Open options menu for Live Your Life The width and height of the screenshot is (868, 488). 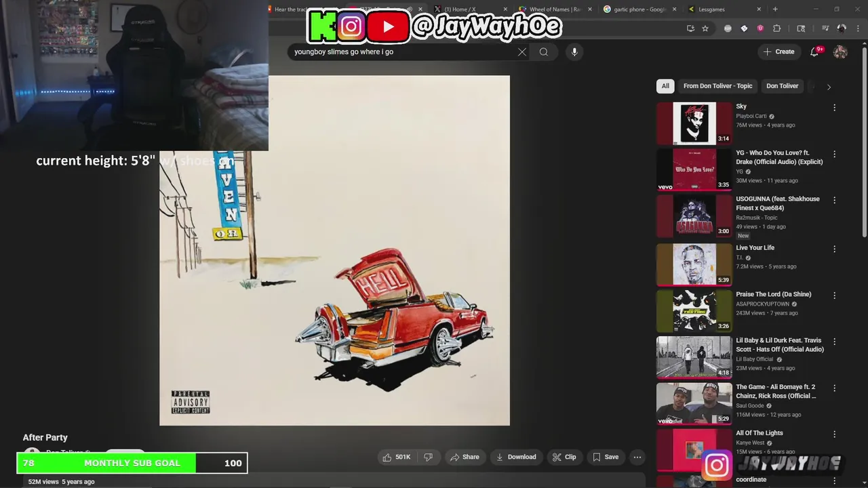click(x=835, y=249)
